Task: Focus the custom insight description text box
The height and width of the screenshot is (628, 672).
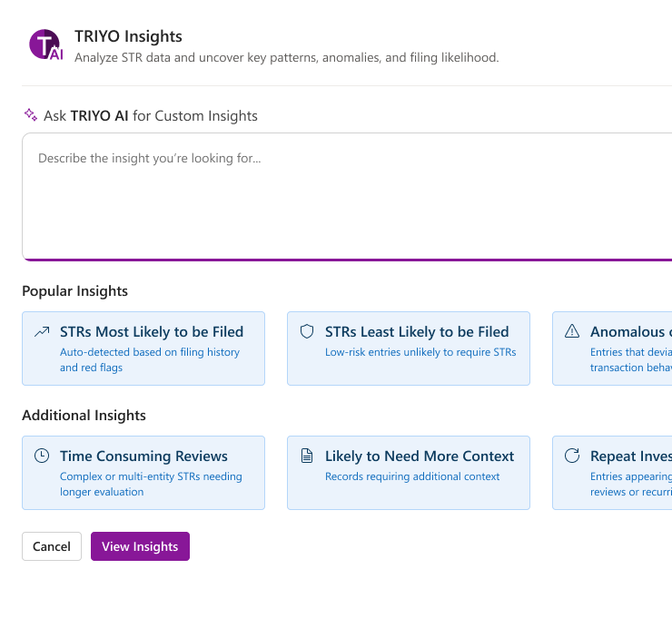Action: [x=345, y=196]
